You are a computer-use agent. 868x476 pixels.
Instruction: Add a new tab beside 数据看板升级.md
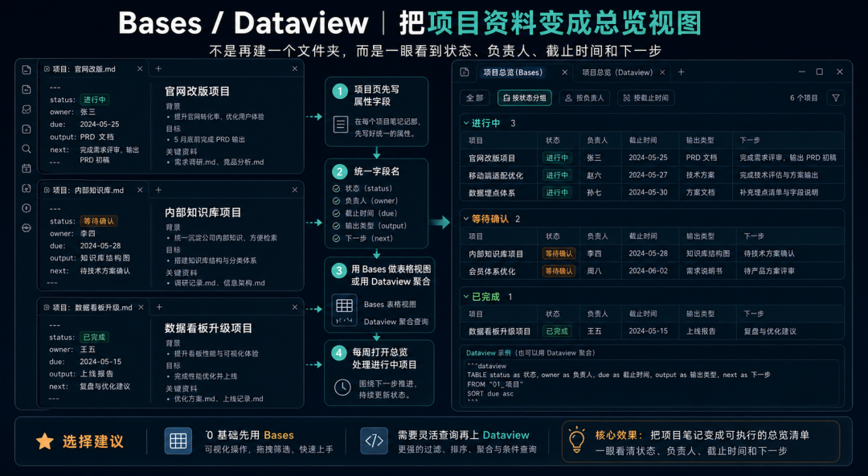click(159, 307)
